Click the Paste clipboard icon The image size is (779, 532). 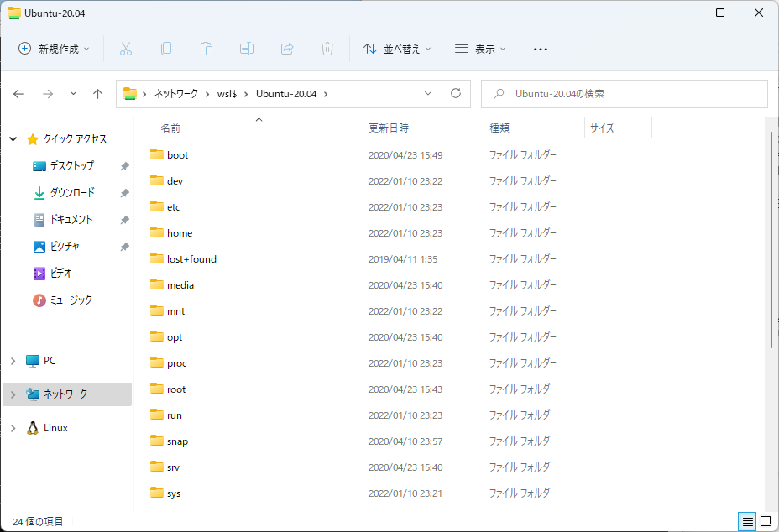207,49
